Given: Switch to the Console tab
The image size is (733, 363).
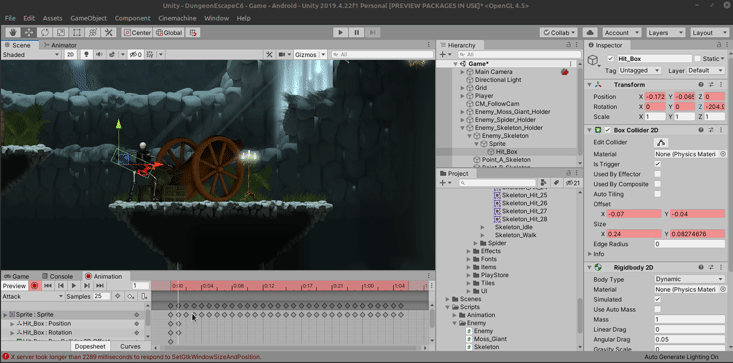Looking at the screenshot, I should coord(57,276).
